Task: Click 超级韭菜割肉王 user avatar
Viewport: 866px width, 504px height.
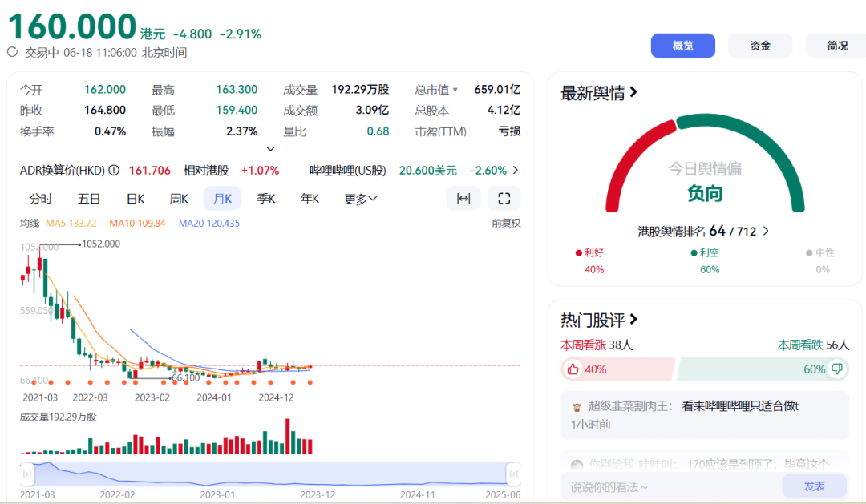Action: (x=577, y=406)
